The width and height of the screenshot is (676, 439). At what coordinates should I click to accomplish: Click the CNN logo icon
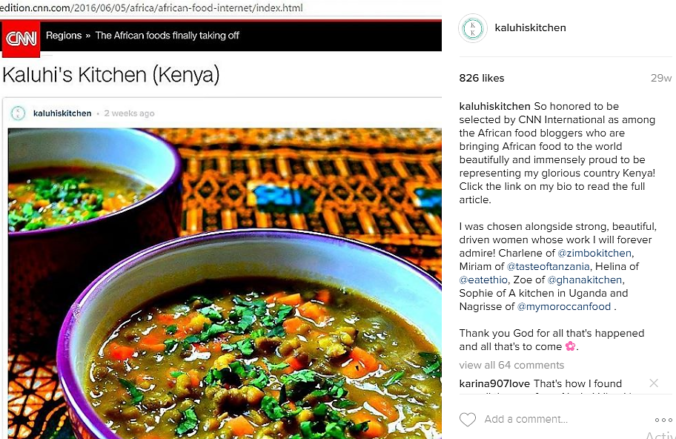point(21,39)
